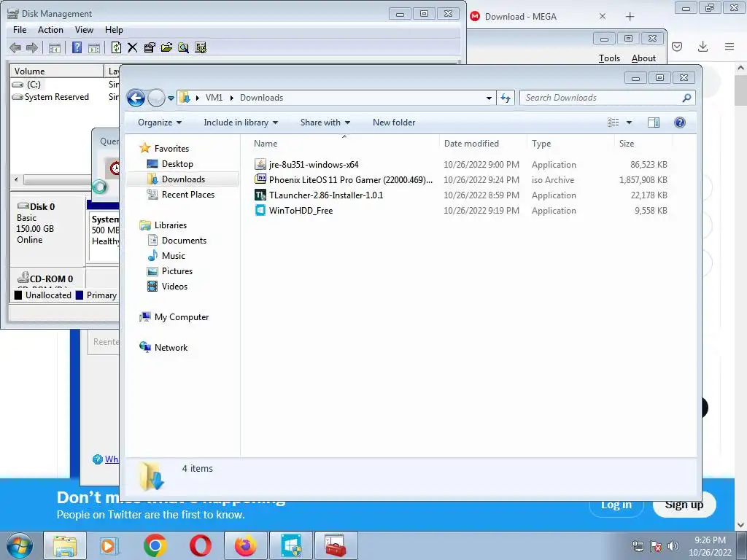The width and height of the screenshot is (747, 560).
Task: Click Explorer refresh button beside address bar
Action: point(506,98)
